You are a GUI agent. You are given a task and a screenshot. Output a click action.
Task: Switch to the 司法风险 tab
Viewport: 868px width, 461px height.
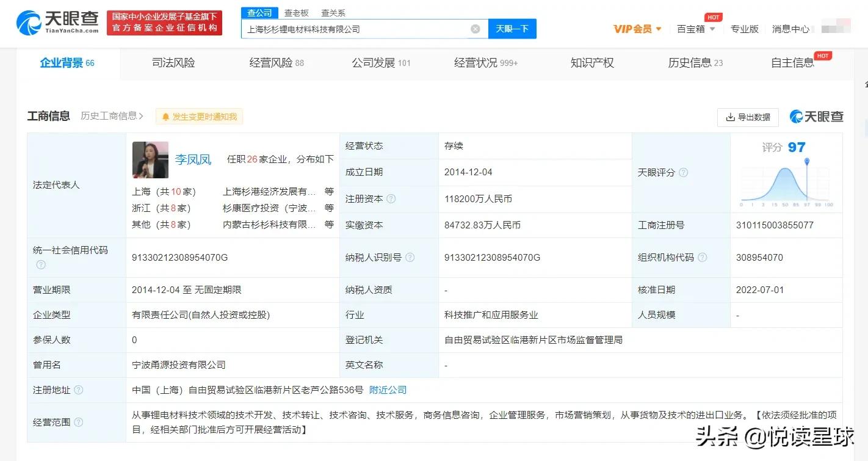click(x=173, y=63)
